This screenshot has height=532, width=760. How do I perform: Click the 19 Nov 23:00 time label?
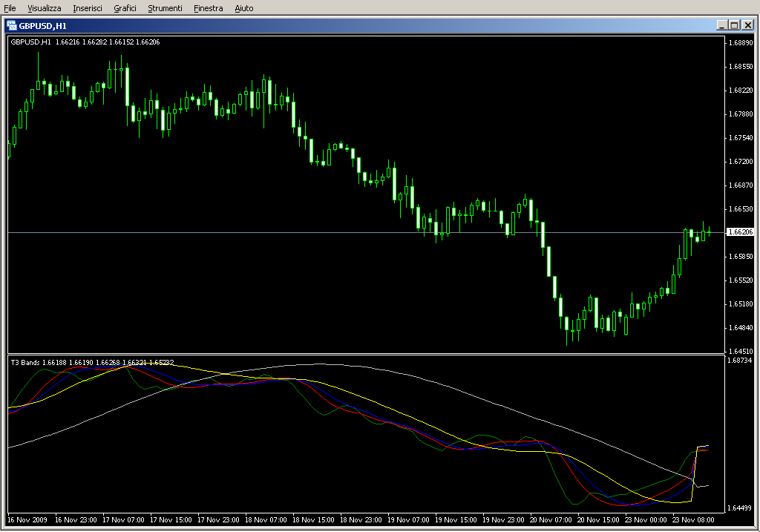503,520
